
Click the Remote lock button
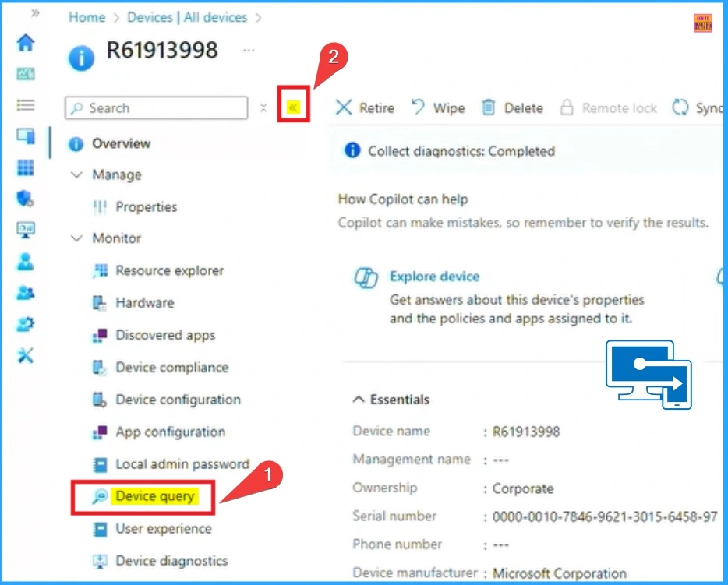point(608,108)
